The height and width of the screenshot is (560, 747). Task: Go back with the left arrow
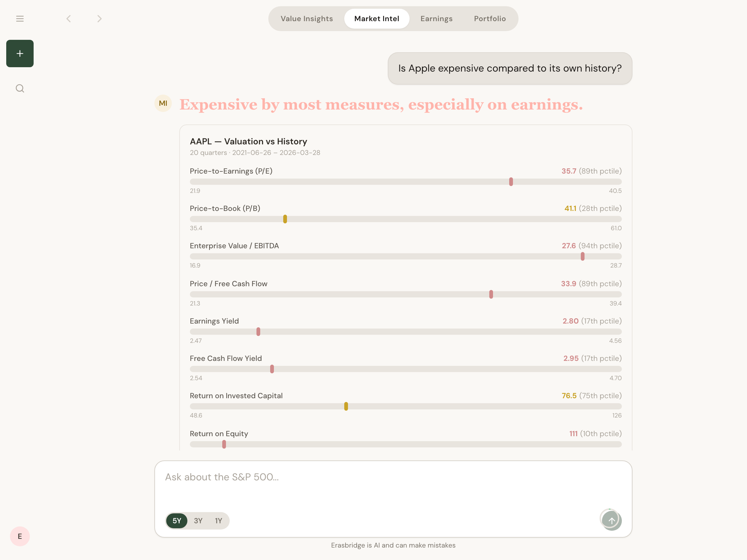pyautogui.click(x=68, y=19)
